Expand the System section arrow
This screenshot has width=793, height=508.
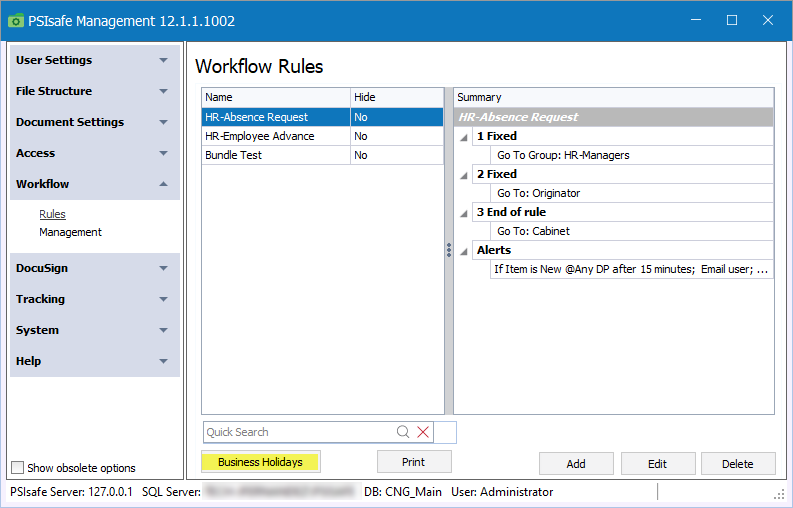pos(163,330)
